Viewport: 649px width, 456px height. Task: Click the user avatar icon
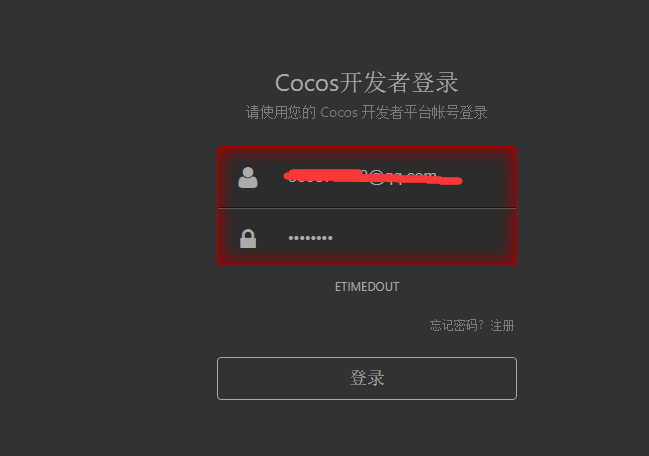[x=248, y=178]
